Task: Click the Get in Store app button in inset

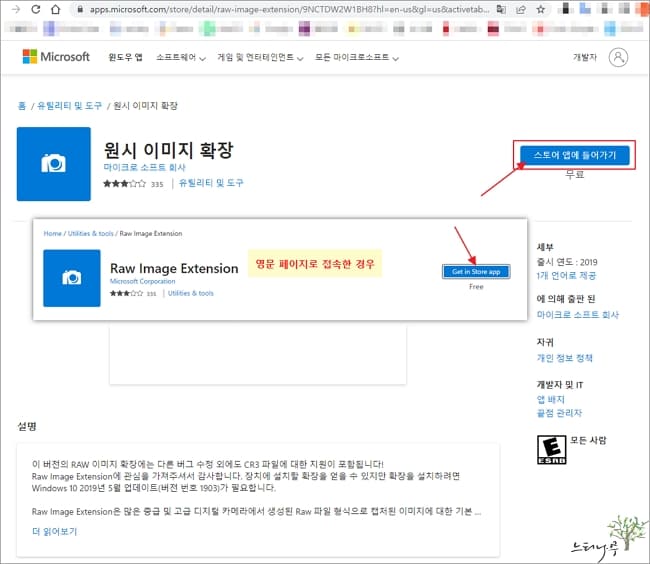Action: pyautogui.click(x=476, y=272)
